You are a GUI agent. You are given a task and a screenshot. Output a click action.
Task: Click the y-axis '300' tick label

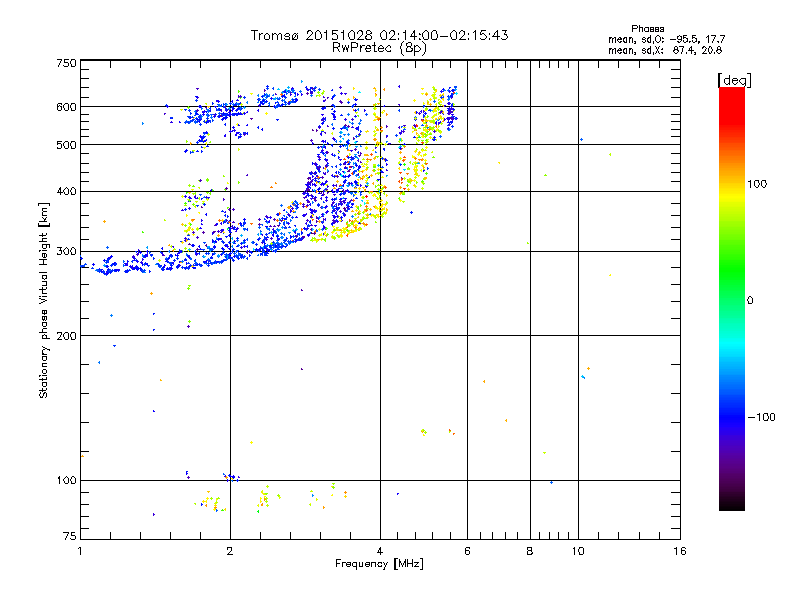pos(66,252)
